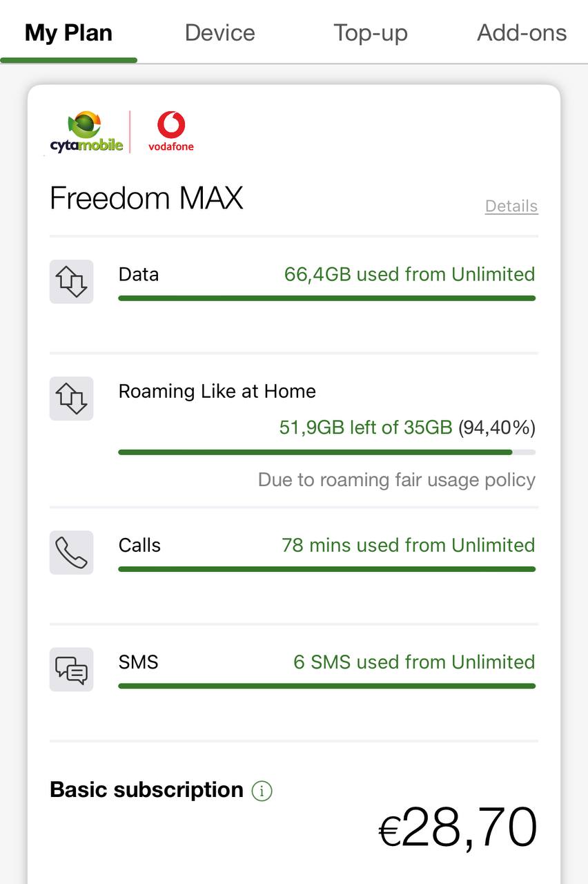
Task: Tap the roaming fair usage policy note
Action: point(397,480)
